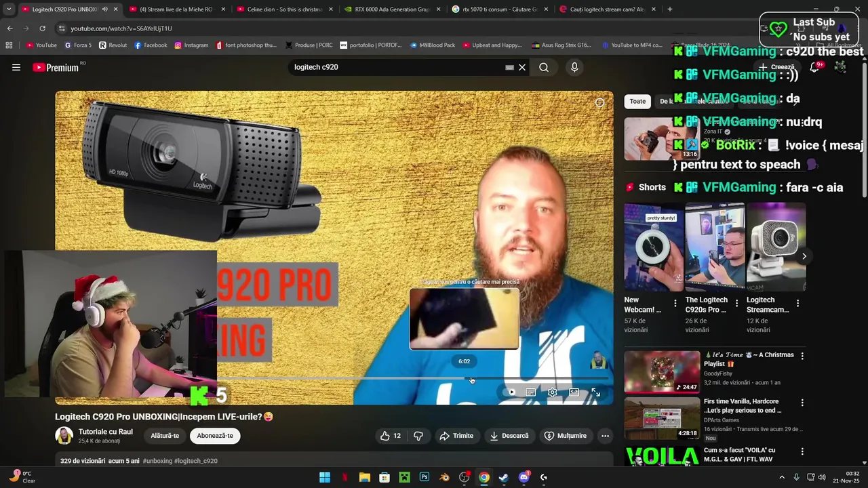Screen dimensions: 868x488
Task: Toggle autoplay switch in the video player
Action: tap(510, 392)
